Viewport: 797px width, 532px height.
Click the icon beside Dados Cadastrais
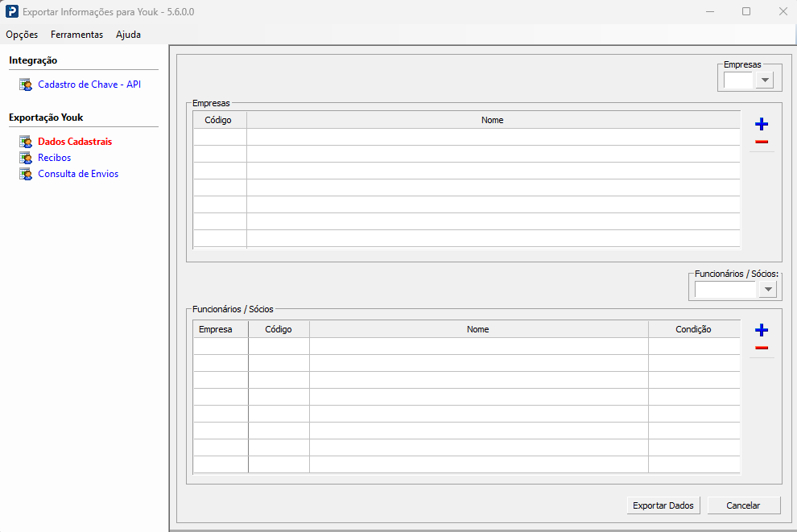(26, 142)
